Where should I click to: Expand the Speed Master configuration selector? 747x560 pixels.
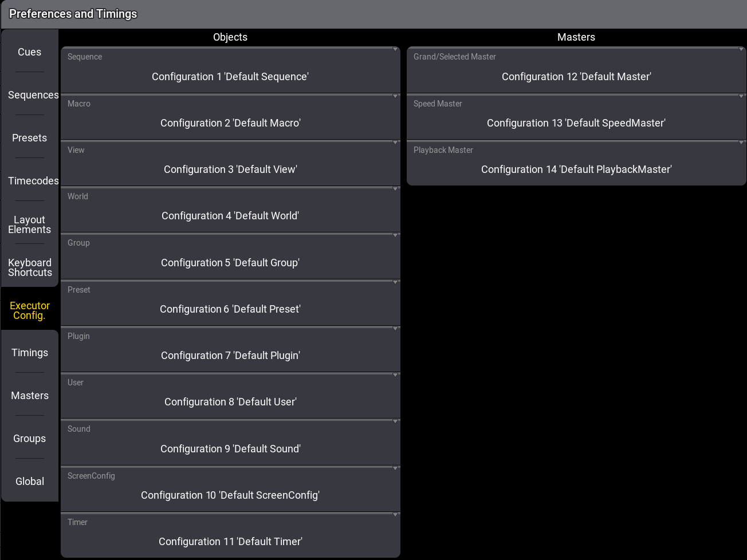click(x=576, y=117)
